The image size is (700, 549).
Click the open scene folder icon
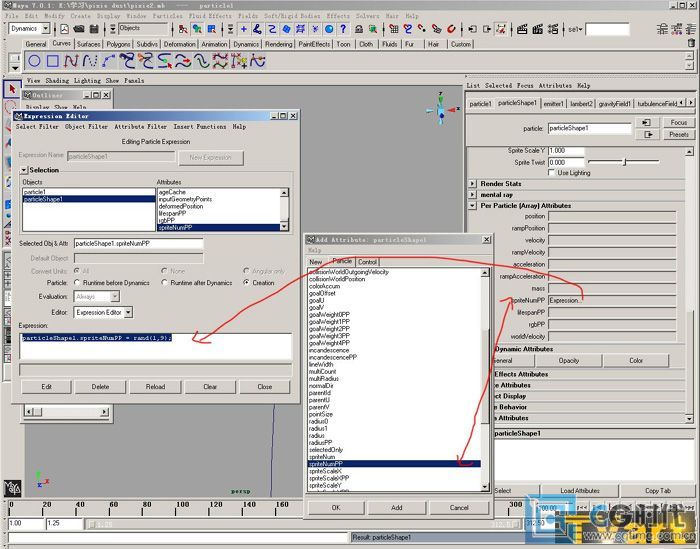click(79, 29)
